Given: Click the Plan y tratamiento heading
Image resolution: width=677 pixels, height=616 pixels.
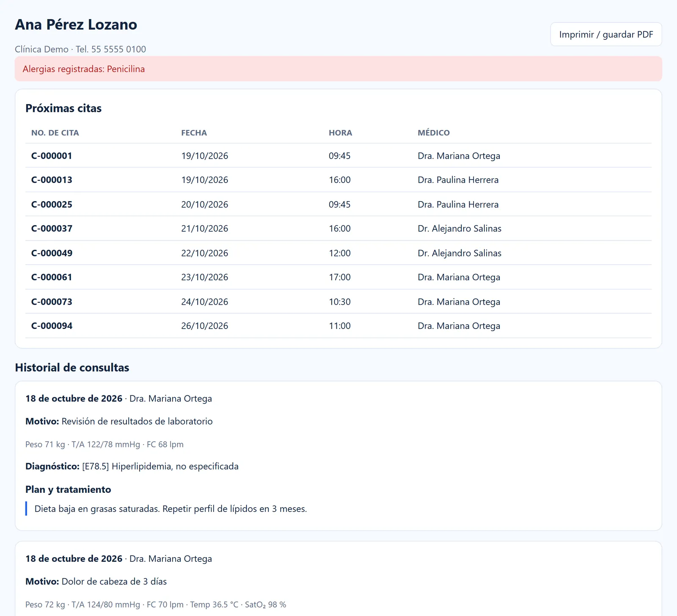Looking at the screenshot, I should coord(68,489).
